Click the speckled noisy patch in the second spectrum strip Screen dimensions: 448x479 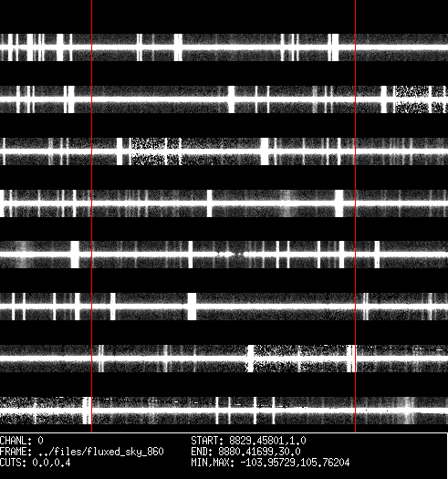coord(412,99)
